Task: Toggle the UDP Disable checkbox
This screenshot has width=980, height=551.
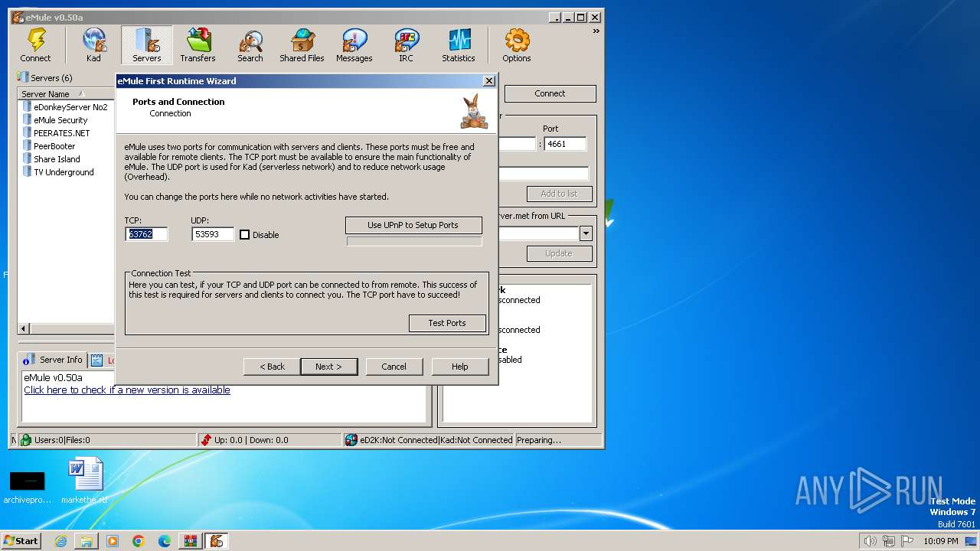Action: point(245,235)
